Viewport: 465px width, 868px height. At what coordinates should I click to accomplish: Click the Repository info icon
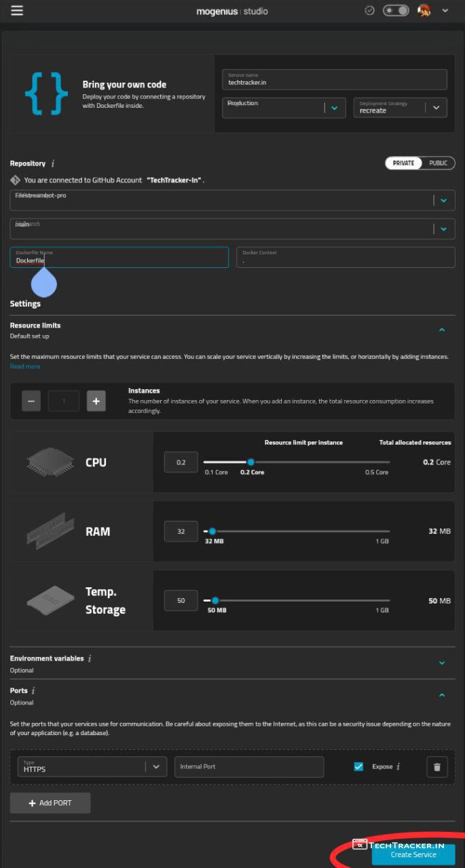coord(53,163)
